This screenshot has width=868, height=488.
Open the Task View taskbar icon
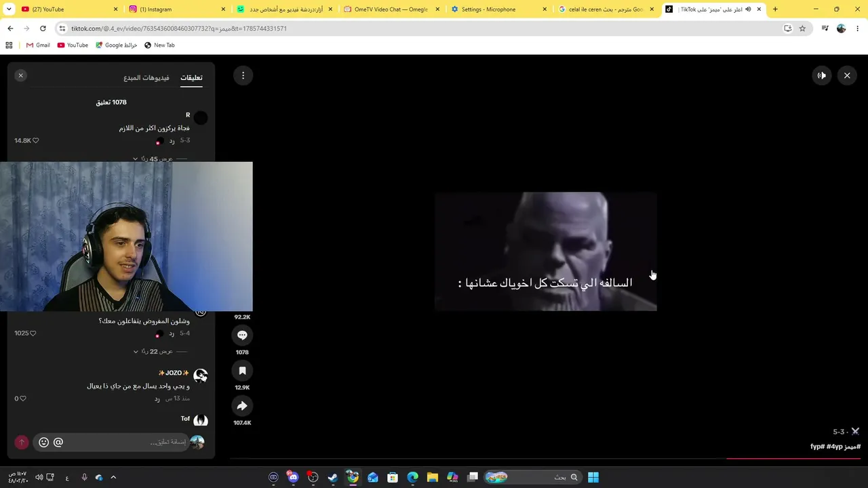pos(473,477)
